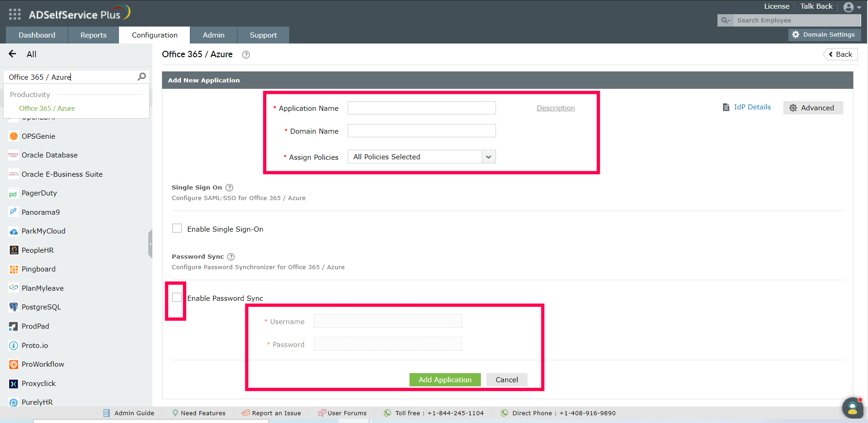Select Pingboard in the app list
Screen dimensions: 868x423
[x=38, y=269]
